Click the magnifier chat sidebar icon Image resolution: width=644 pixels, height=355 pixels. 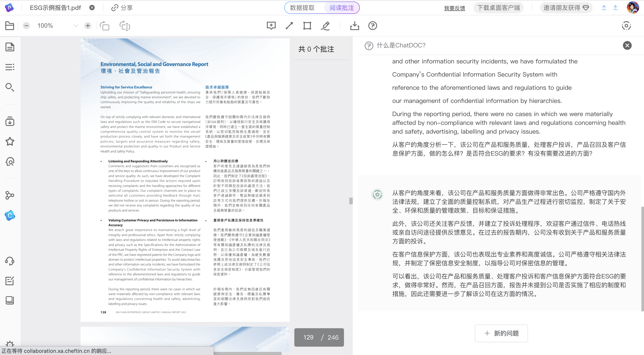tap(10, 161)
